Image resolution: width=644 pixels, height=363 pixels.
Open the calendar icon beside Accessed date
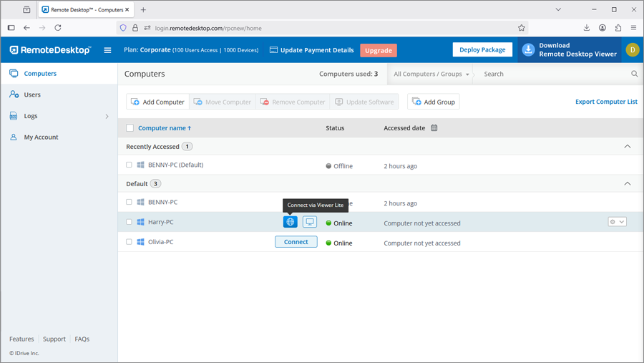click(x=434, y=128)
